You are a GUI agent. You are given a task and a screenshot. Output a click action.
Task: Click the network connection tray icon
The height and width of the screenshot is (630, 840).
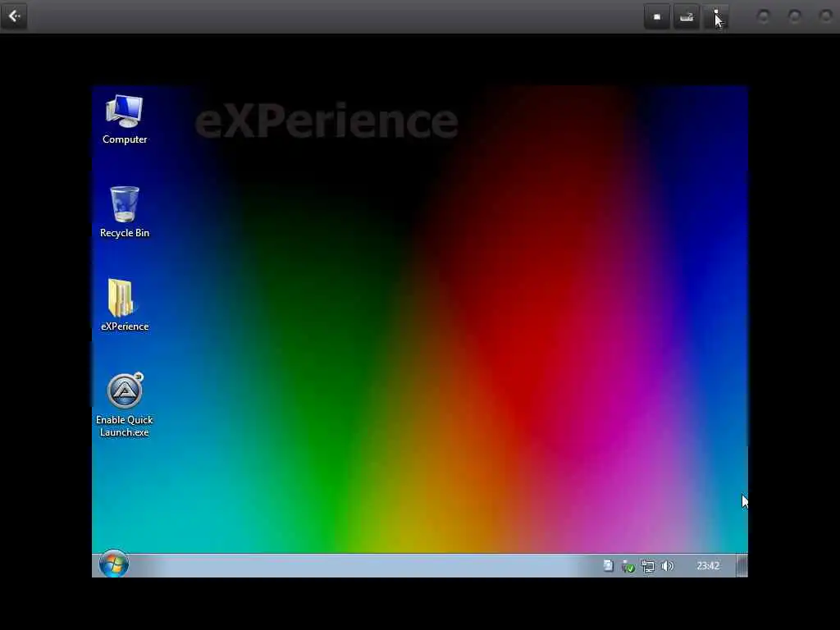click(x=648, y=566)
